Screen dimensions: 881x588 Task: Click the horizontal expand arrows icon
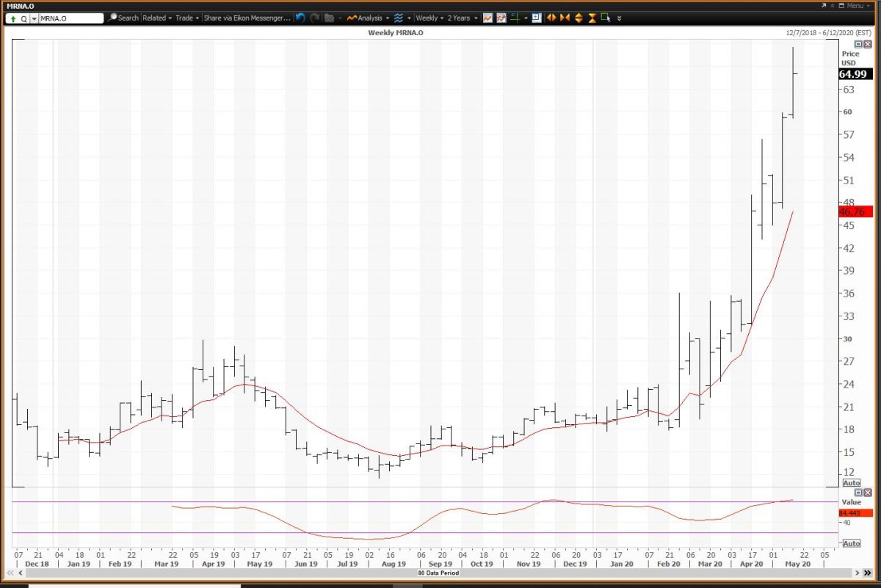tap(552, 18)
